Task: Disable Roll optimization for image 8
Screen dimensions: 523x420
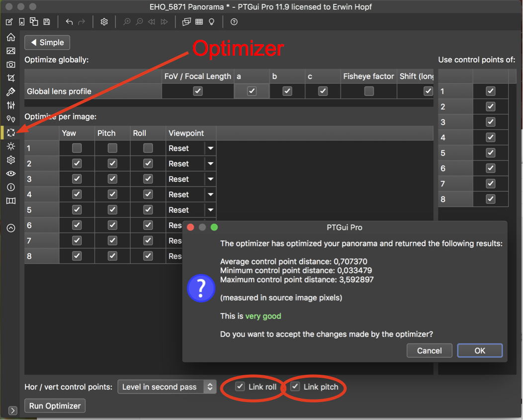Action: [x=148, y=256]
